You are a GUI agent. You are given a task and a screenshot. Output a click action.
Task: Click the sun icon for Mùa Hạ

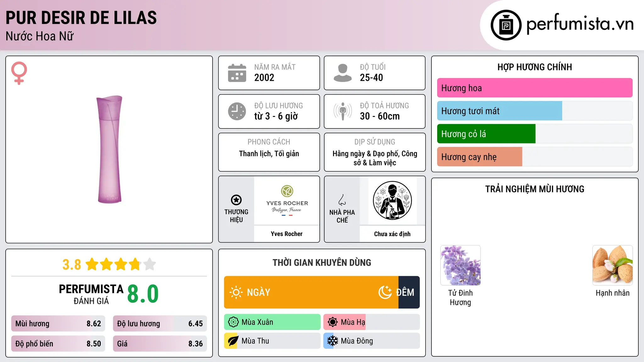coord(333,322)
